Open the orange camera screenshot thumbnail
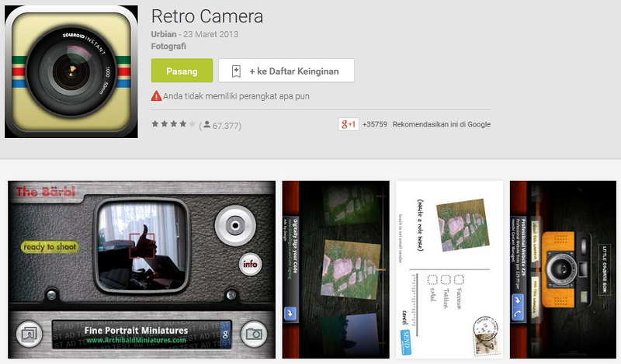The width and height of the screenshot is (621, 364). (x=564, y=270)
